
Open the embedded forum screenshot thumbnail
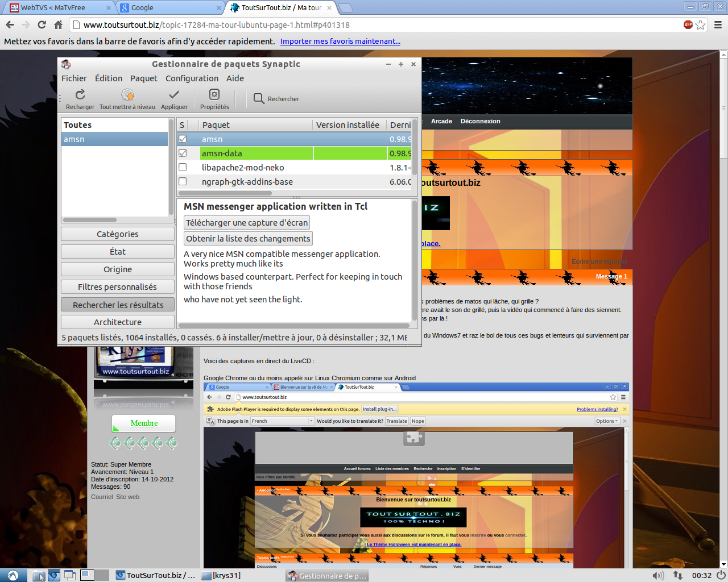[x=416, y=476]
